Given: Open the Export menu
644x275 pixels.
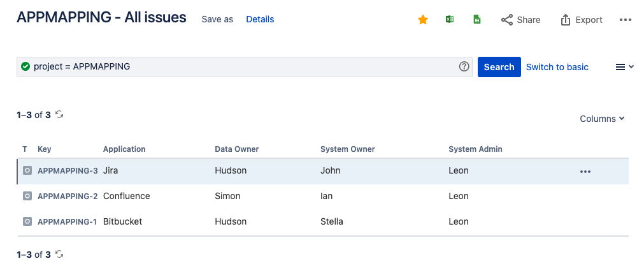Looking at the screenshot, I should [582, 20].
